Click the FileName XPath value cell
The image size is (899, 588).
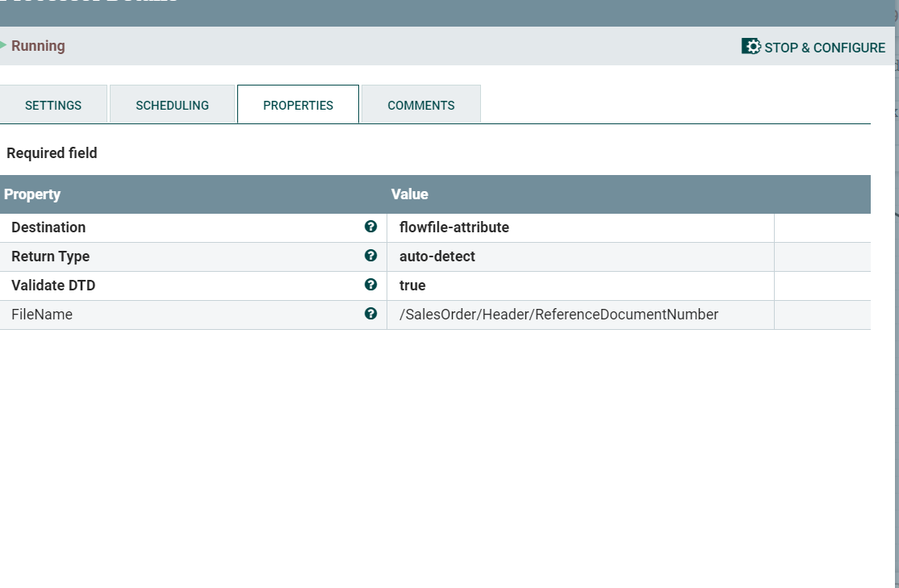(x=580, y=315)
